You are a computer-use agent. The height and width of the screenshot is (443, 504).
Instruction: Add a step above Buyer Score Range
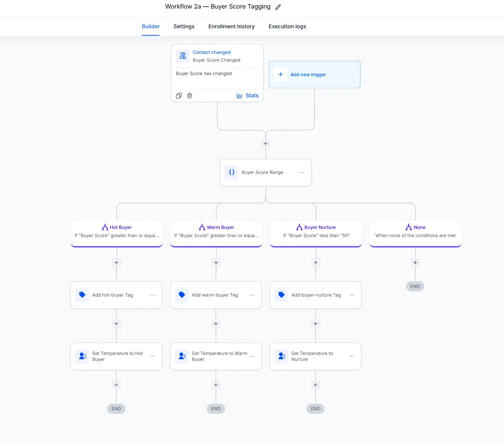tap(266, 144)
